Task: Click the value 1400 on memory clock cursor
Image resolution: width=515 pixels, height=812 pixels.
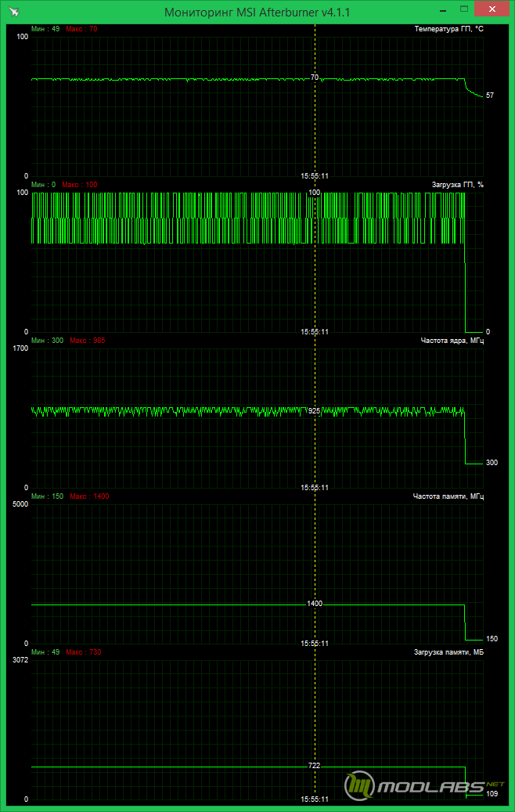Action: point(315,604)
